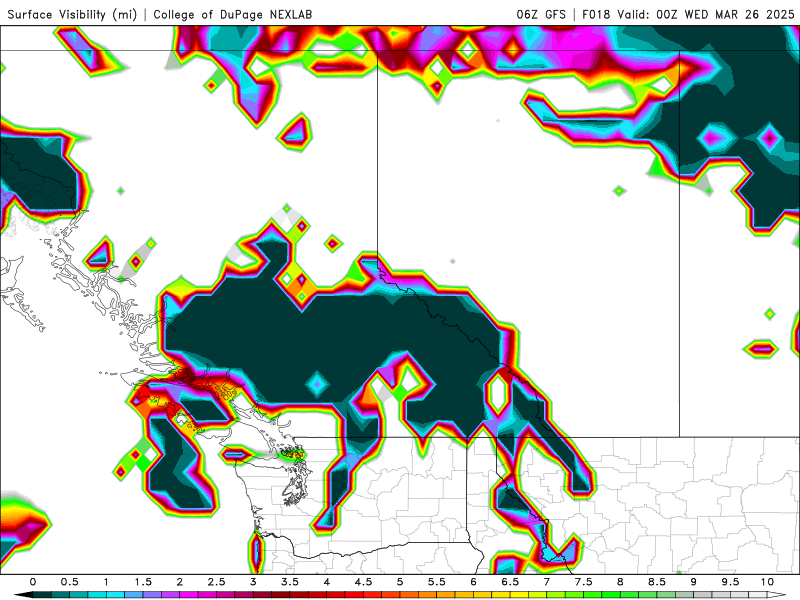Click the colorbar tick label "3.5"

[x=290, y=582]
